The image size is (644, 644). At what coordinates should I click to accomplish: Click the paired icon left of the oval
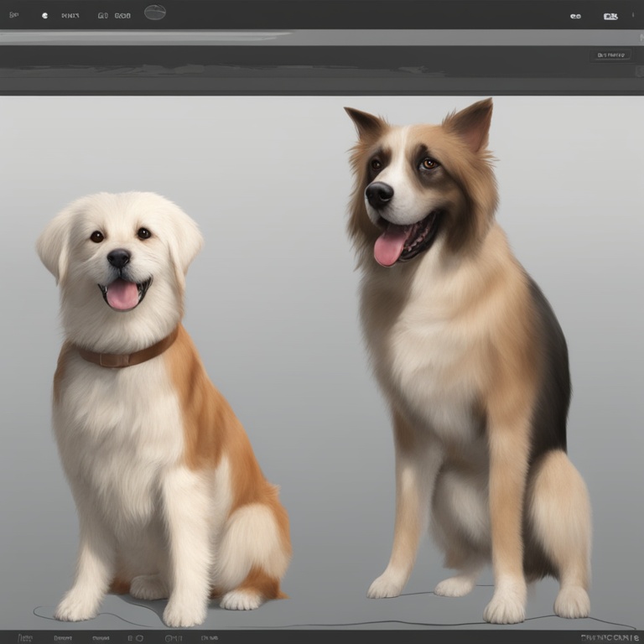tap(122, 15)
